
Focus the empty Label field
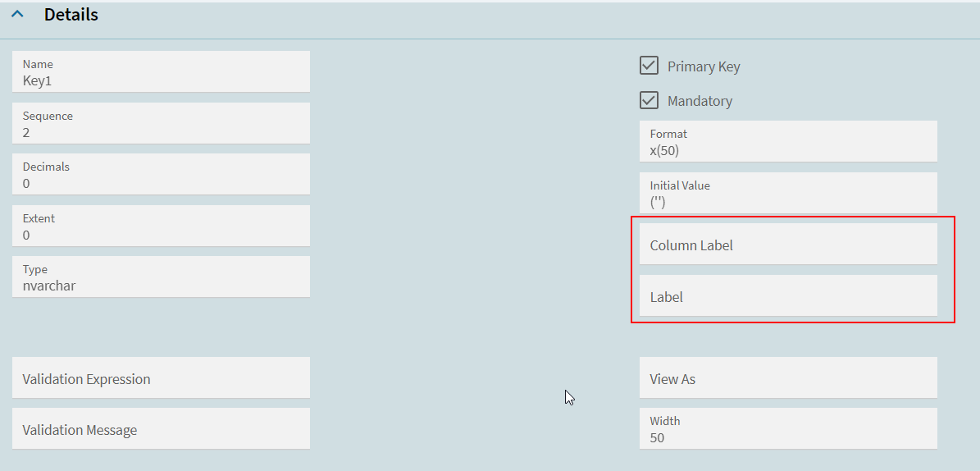tap(787, 296)
